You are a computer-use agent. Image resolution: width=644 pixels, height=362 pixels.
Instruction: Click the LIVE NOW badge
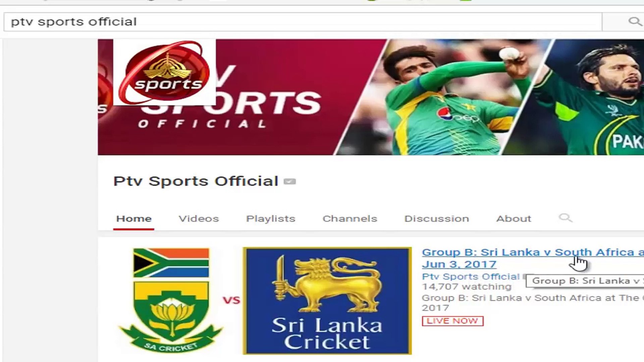pyautogui.click(x=452, y=321)
